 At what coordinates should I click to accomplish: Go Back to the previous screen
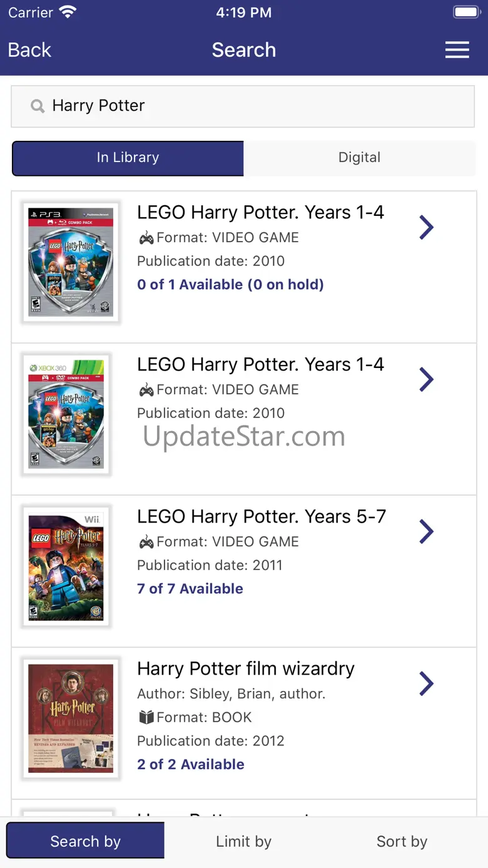29,50
